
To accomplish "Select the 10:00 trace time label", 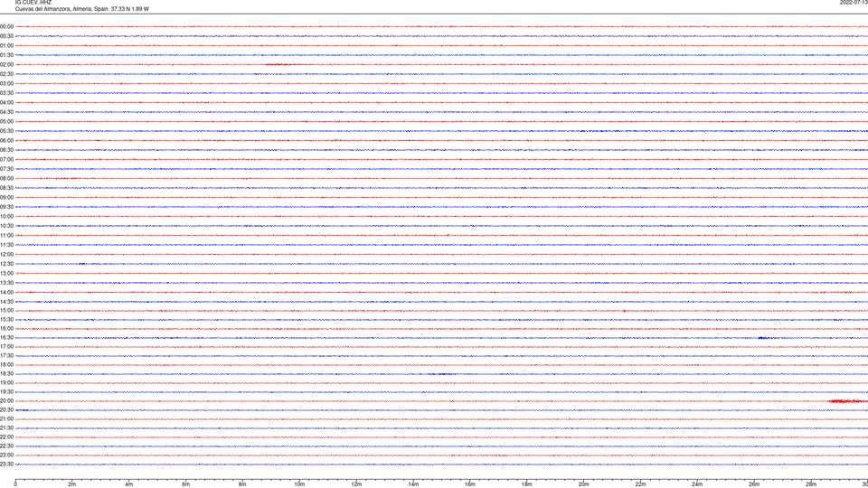I will (6, 216).
